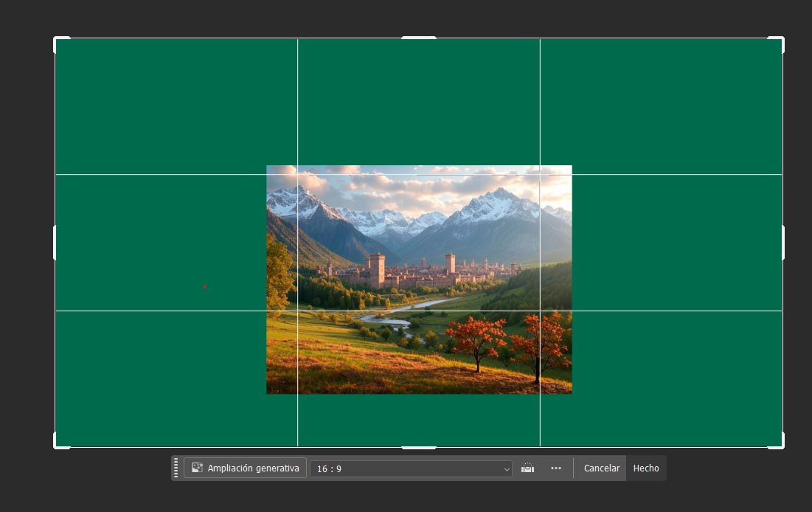812x512 pixels.
Task: Click Cancelar to discard the crop
Action: tap(602, 468)
